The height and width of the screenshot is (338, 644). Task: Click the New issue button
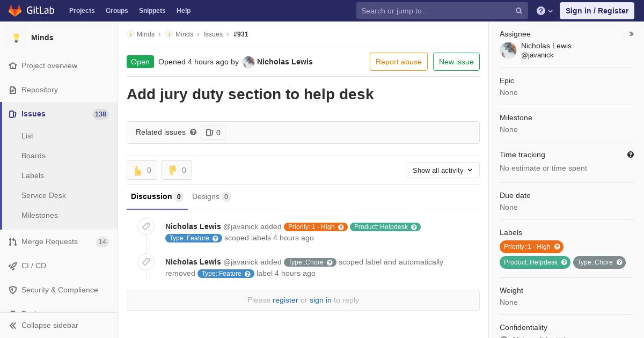coord(456,62)
